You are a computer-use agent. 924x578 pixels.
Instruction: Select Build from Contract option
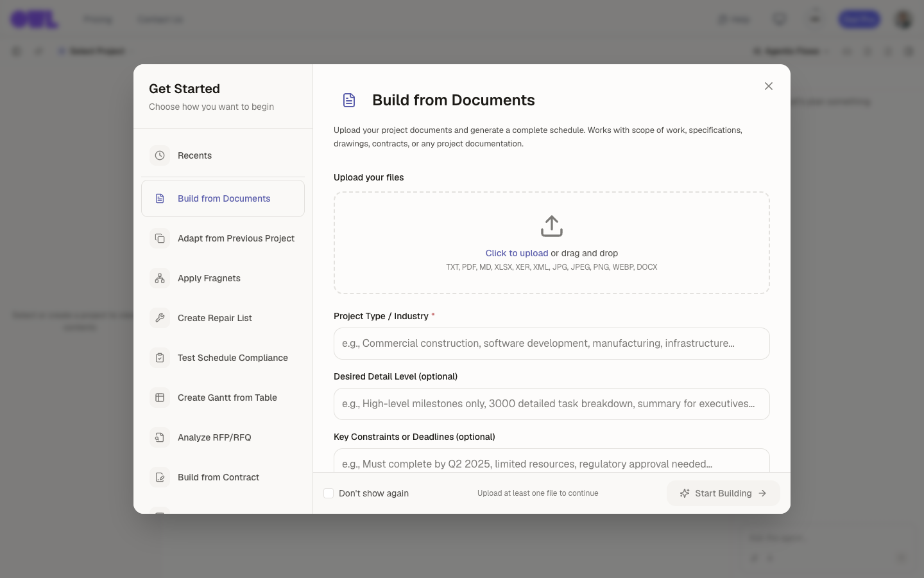(x=223, y=477)
